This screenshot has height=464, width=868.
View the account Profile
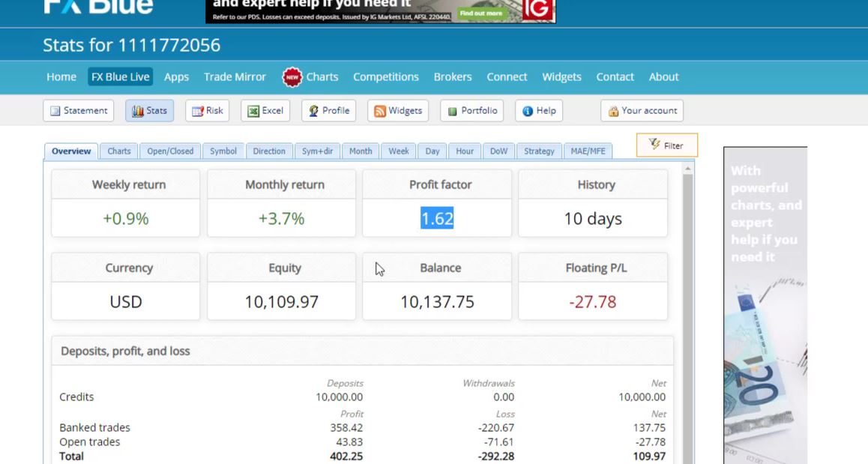click(x=328, y=110)
